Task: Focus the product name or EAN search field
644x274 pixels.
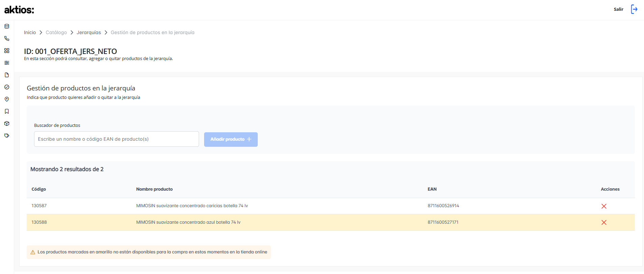Action: [x=116, y=139]
